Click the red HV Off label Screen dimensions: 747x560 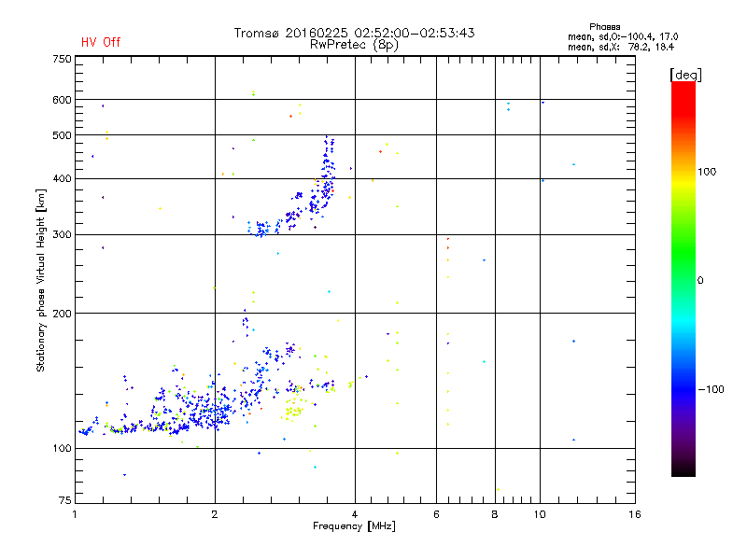point(101,42)
